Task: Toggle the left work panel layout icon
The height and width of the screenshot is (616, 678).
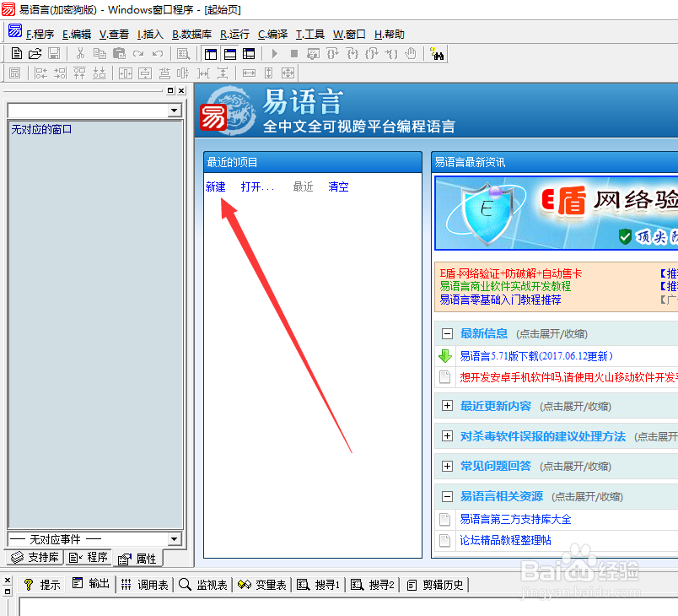Action: (211, 54)
